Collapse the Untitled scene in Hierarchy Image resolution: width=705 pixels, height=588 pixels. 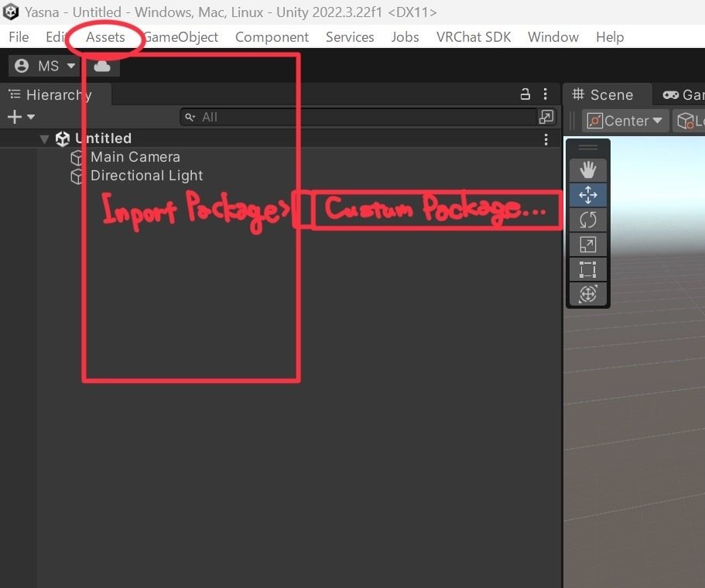pyautogui.click(x=44, y=138)
